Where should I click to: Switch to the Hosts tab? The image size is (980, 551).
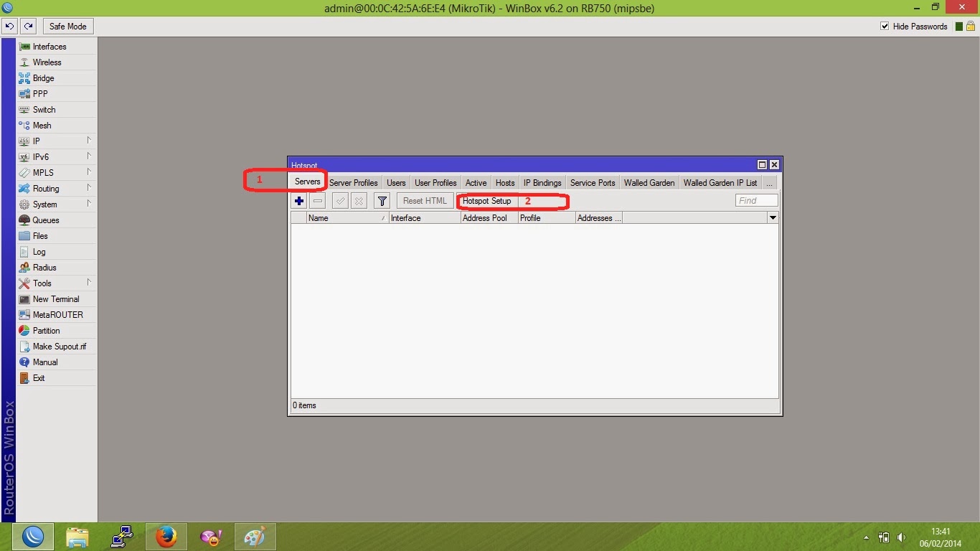click(505, 183)
